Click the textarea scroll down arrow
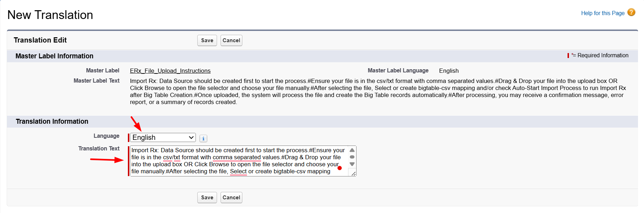The image size is (644, 213). (352, 164)
